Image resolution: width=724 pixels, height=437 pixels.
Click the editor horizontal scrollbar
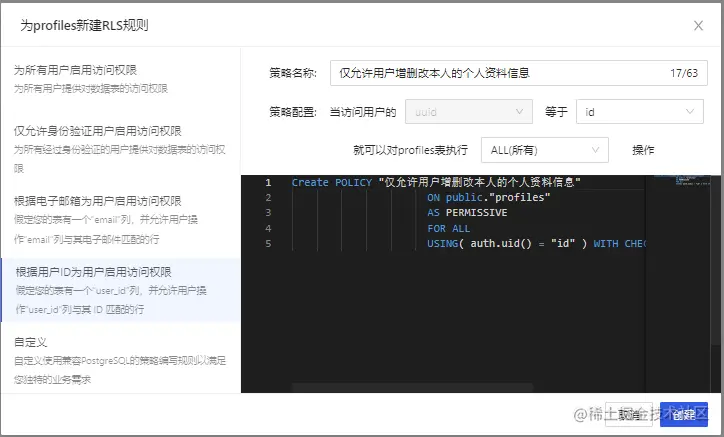[412, 387]
